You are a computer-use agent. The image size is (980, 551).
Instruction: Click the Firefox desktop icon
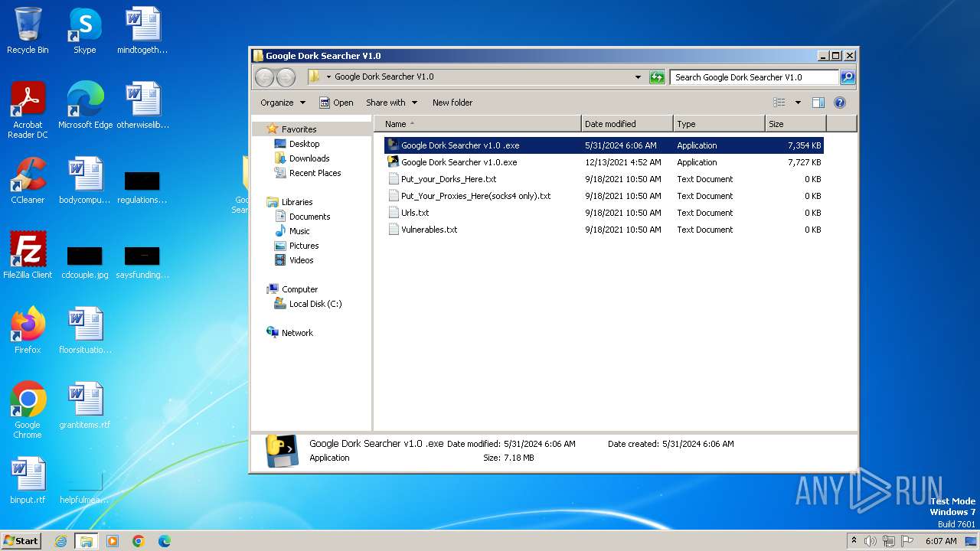point(28,331)
